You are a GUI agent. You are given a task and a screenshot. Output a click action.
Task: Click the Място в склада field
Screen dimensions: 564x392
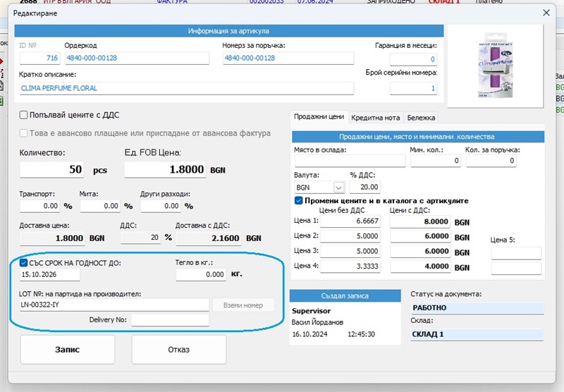tap(350, 161)
